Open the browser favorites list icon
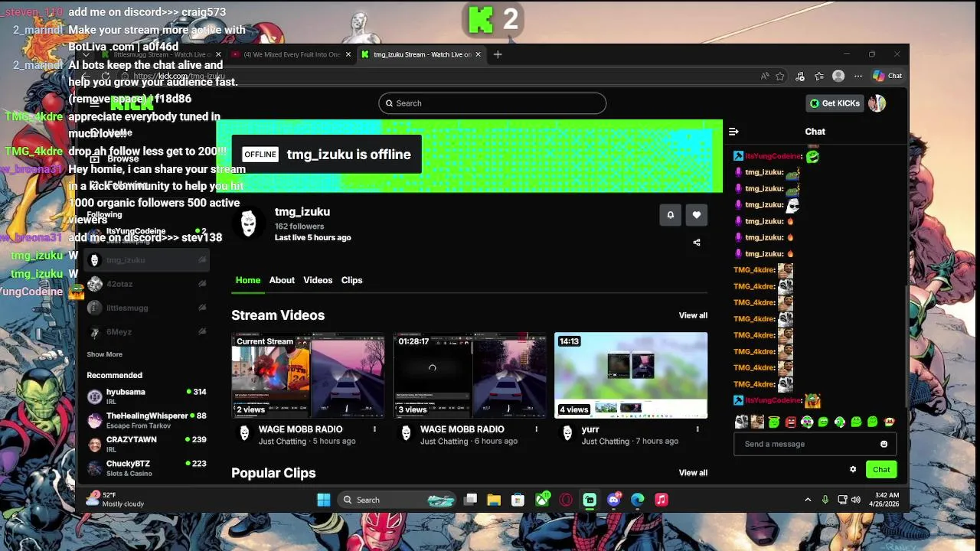 819,76
